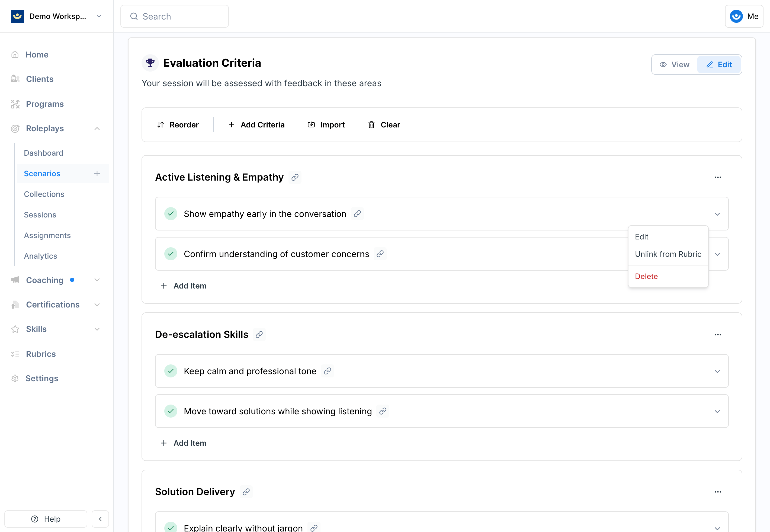Click the Clear criteria button
This screenshot has width=770, height=532.
coord(384,125)
